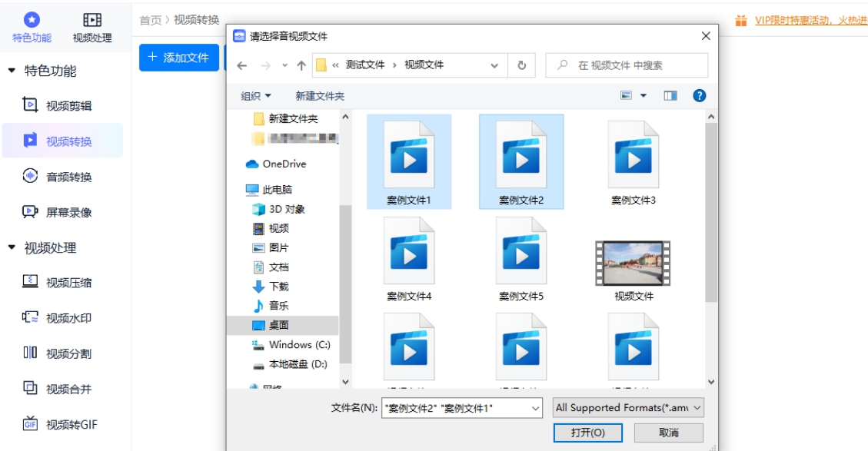Open the All Supported Formats file type dropdown
Viewport: 868px width, 451px height.
627,407
